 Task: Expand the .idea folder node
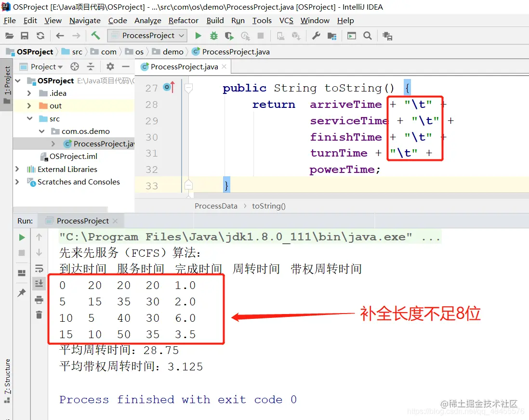point(29,93)
